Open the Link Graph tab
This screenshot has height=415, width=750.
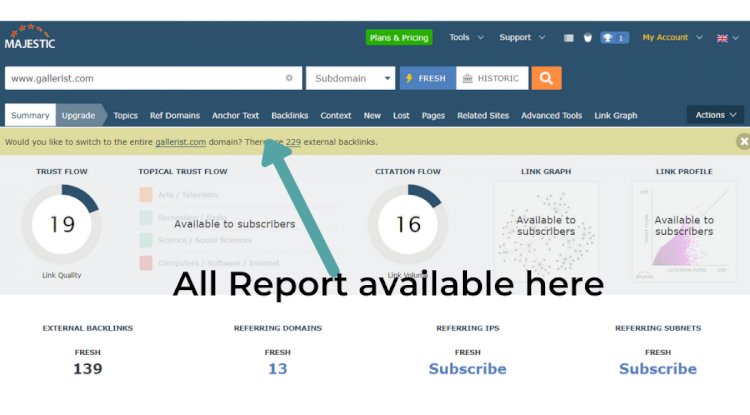point(616,115)
